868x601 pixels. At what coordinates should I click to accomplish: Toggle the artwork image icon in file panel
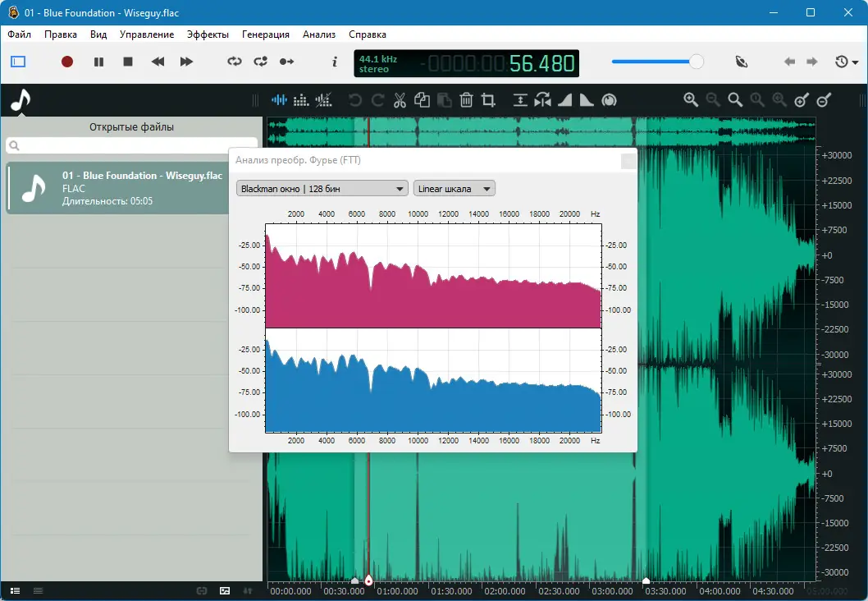point(225,591)
